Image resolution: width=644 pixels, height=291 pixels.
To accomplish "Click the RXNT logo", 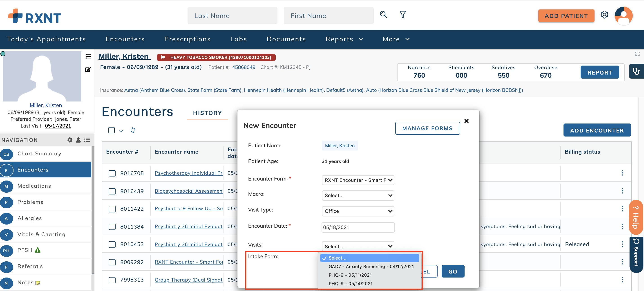I will (x=34, y=16).
